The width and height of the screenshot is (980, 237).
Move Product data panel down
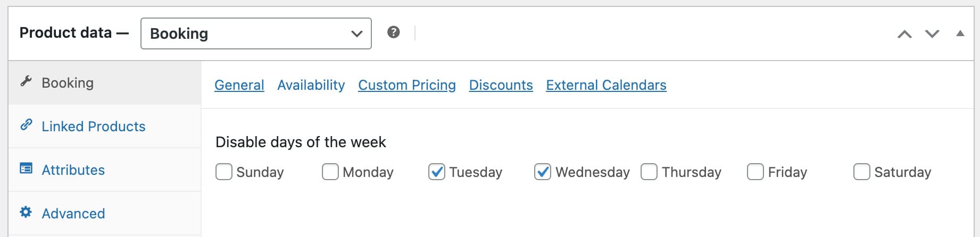[932, 34]
